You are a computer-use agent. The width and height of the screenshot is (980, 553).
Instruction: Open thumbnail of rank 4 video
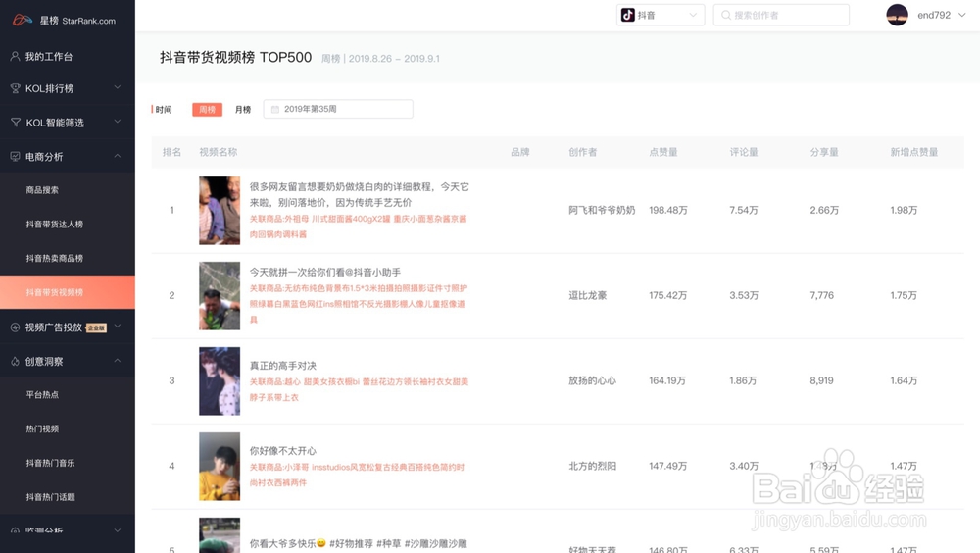[x=220, y=466]
